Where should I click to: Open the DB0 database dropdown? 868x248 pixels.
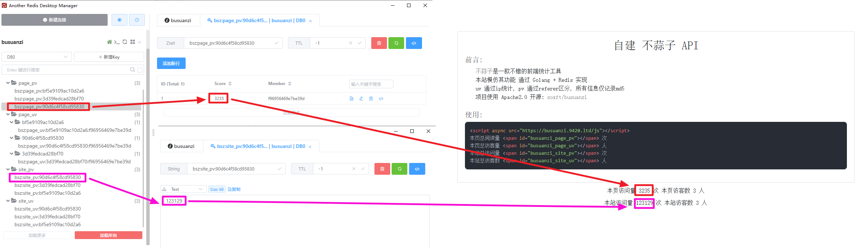[x=37, y=57]
